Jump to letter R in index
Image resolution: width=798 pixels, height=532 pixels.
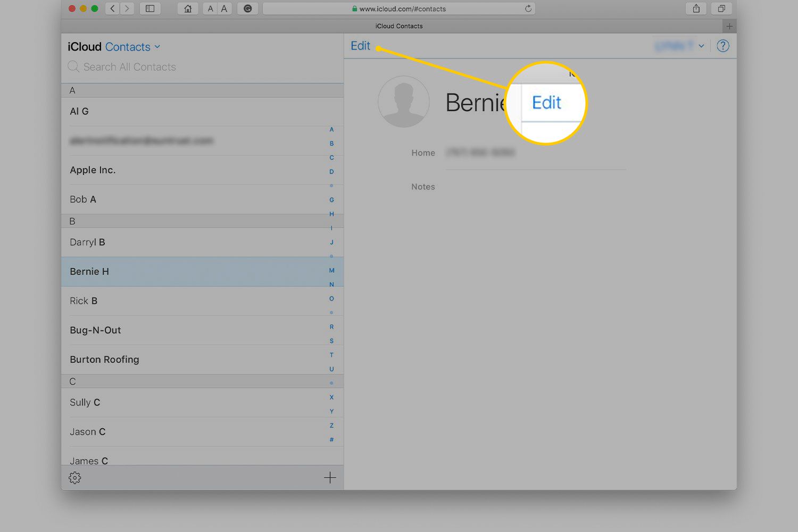pyautogui.click(x=331, y=327)
